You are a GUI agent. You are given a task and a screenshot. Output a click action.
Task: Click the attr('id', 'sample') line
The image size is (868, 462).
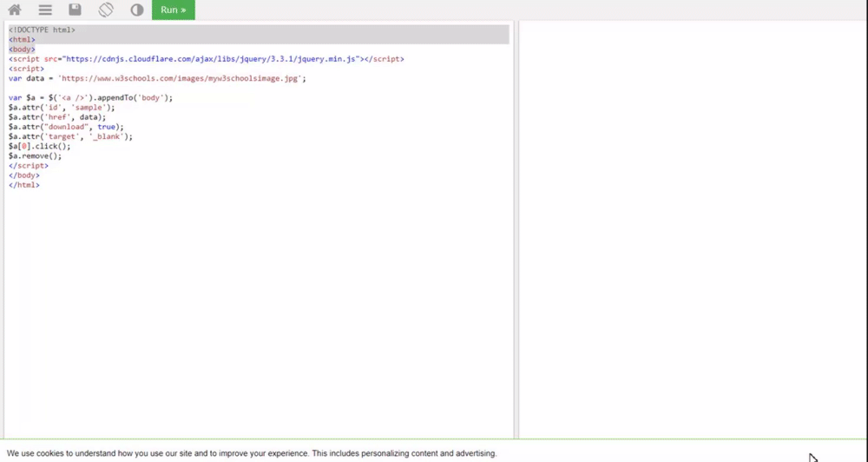click(62, 108)
